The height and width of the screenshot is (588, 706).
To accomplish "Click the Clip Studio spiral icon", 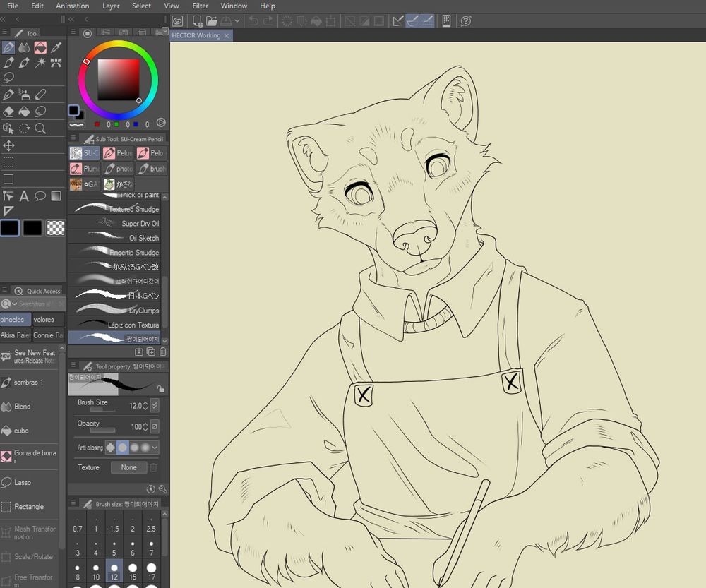I will 177,21.
